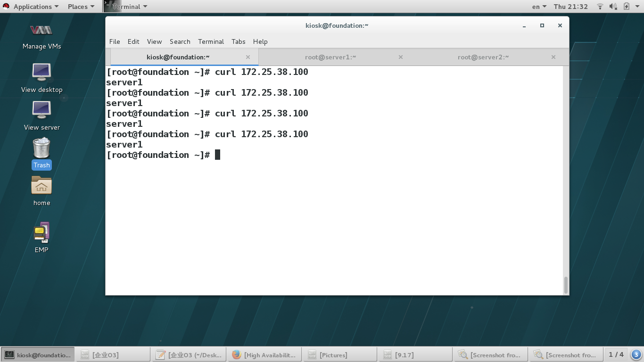Image resolution: width=644 pixels, height=362 pixels.
Task: Click the terminal window title kiosk@foundation:~
Action: pyautogui.click(x=337, y=25)
